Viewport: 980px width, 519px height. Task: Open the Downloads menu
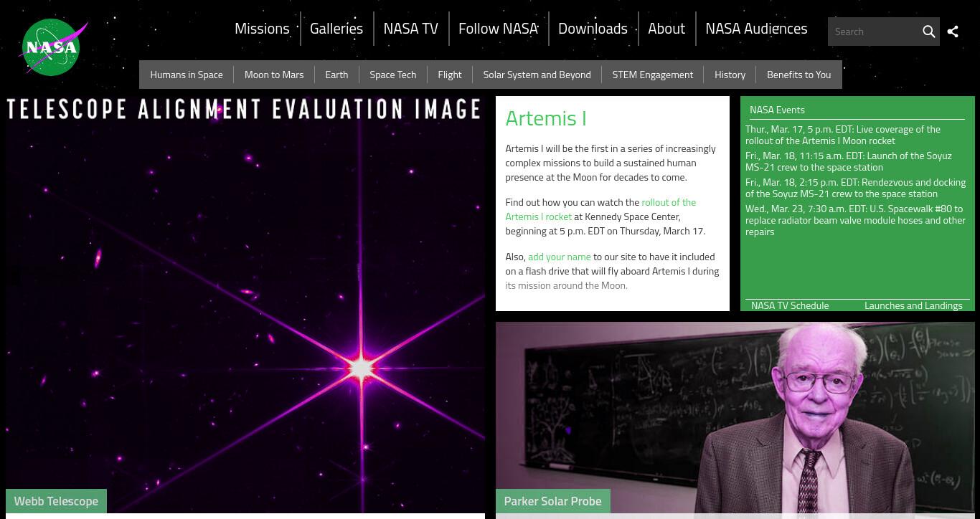(x=593, y=29)
